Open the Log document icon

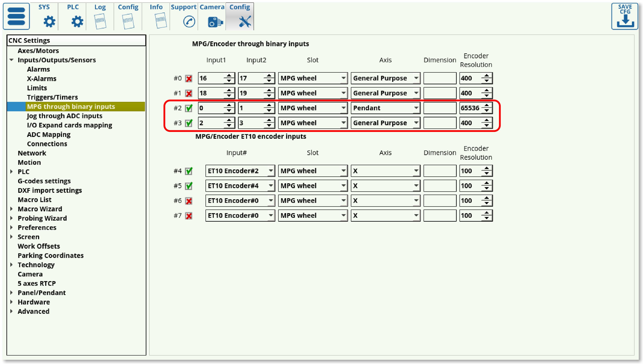[x=100, y=22]
